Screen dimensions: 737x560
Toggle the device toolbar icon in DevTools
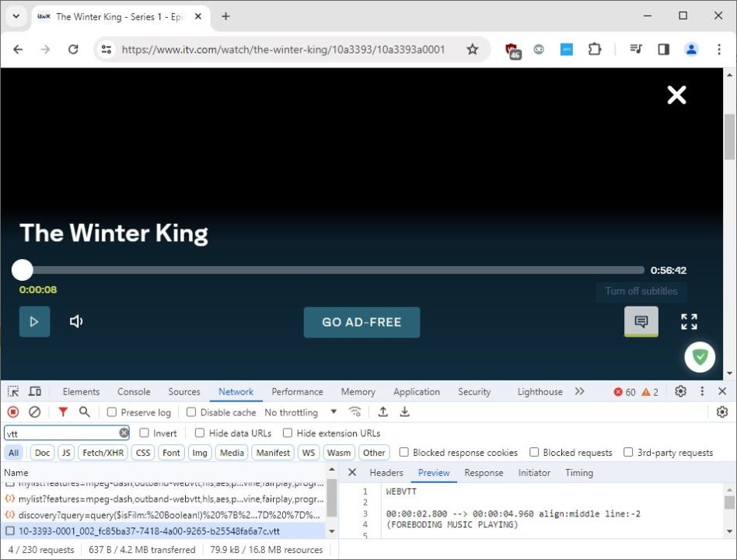point(35,392)
